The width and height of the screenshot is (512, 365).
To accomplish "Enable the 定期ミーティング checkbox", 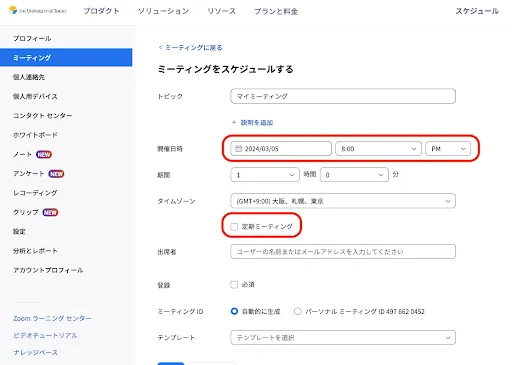I will click(x=234, y=227).
